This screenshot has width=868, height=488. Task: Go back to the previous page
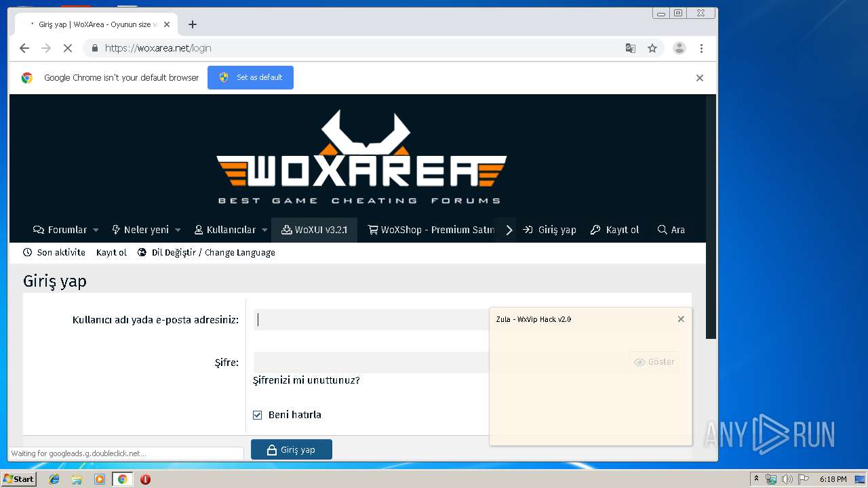(x=24, y=48)
